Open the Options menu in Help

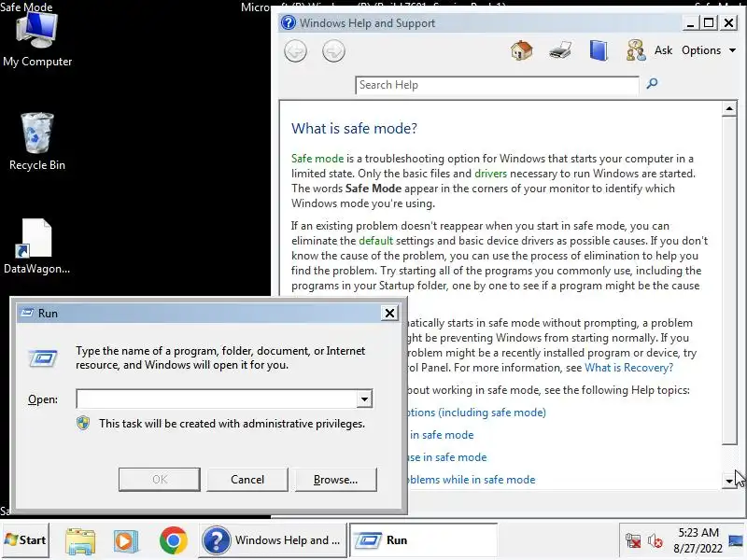pos(709,50)
